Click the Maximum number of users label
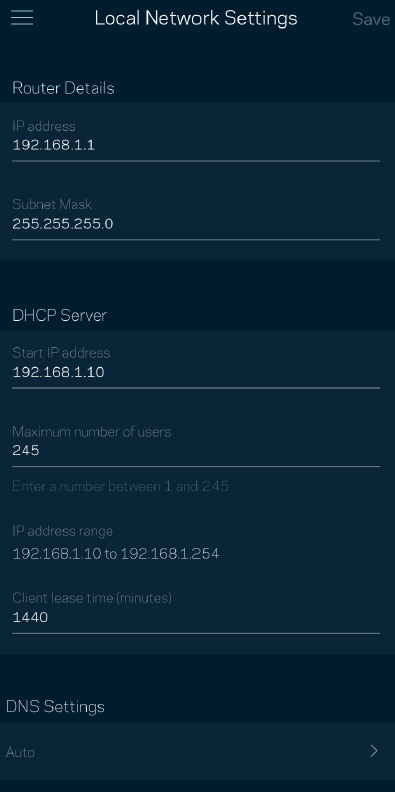 (x=91, y=431)
